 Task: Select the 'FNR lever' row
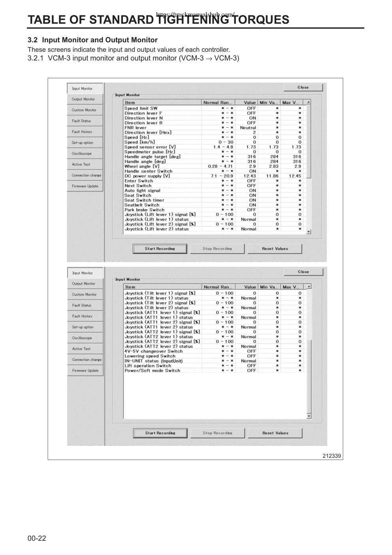[215, 128]
